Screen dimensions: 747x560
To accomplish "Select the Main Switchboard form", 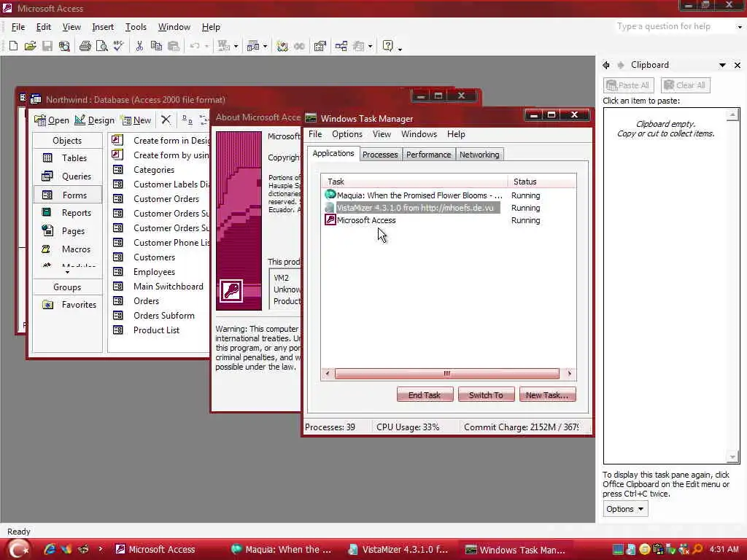I will (x=158, y=287).
